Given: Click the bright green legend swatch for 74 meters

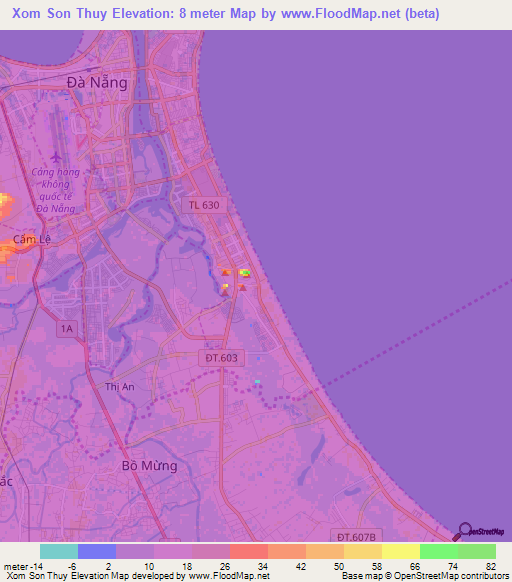Looking at the screenshot, I should pyautogui.click(x=439, y=552).
